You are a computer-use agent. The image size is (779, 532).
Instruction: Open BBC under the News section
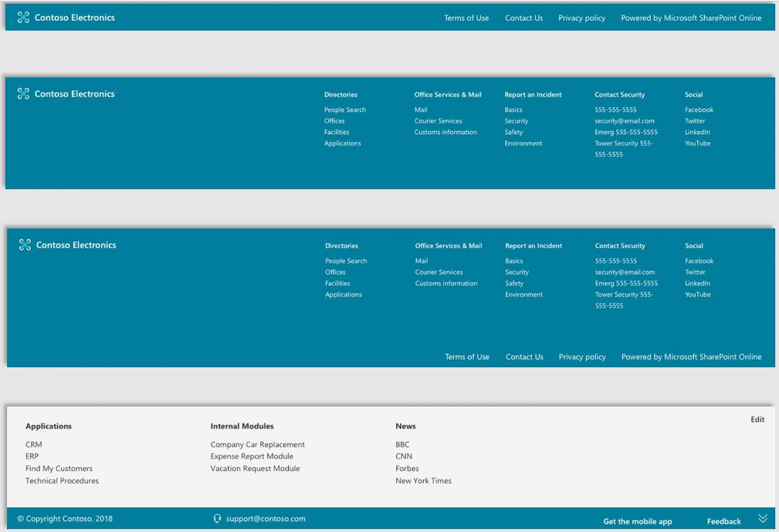(402, 444)
